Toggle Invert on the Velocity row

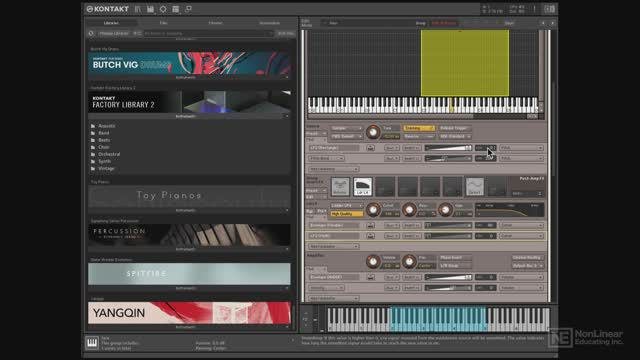(x=411, y=288)
